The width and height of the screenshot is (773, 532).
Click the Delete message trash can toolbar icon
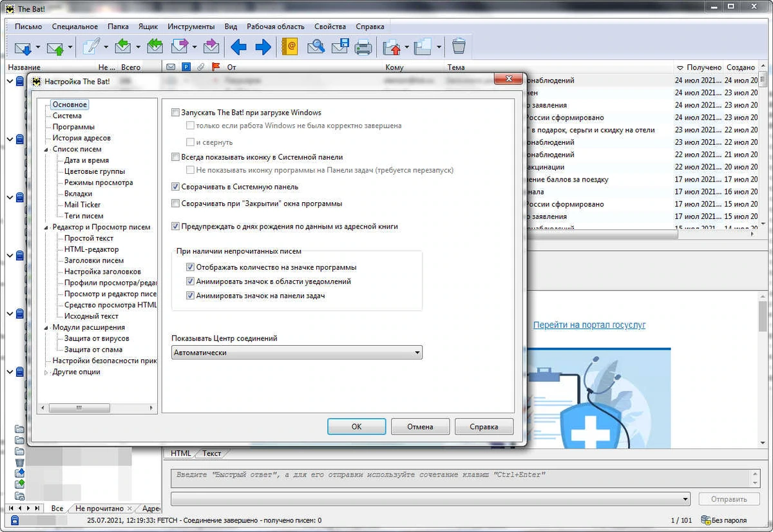click(x=459, y=47)
